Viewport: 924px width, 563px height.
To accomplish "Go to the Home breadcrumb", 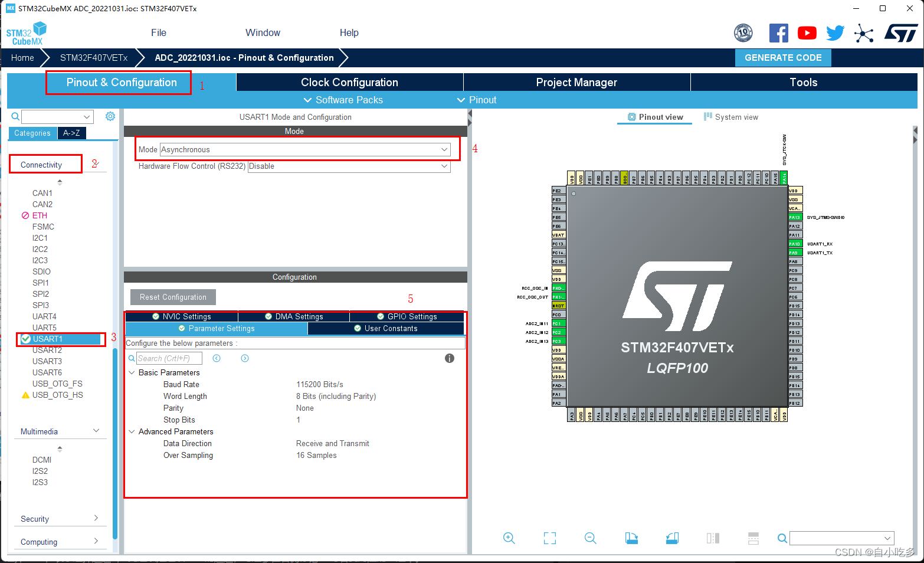I will [22, 58].
